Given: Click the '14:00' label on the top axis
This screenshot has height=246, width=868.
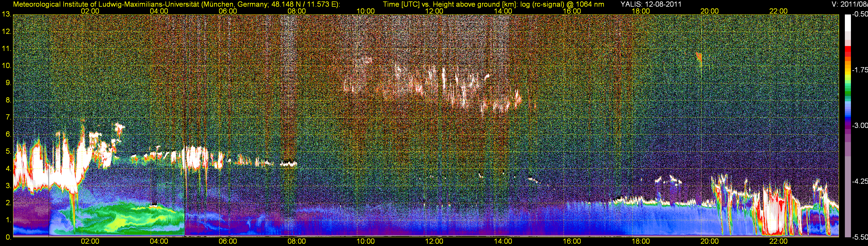Looking at the screenshot, I should (503, 11).
